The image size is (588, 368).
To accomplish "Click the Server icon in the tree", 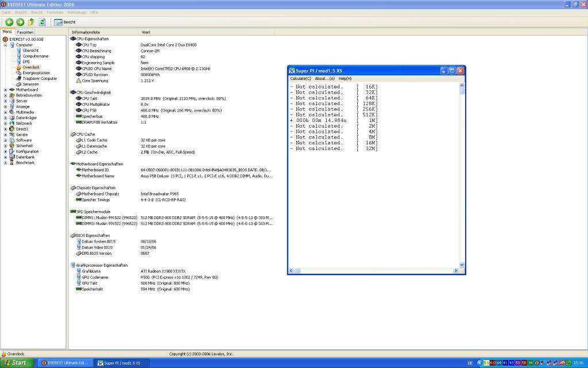I will pos(12,101).
